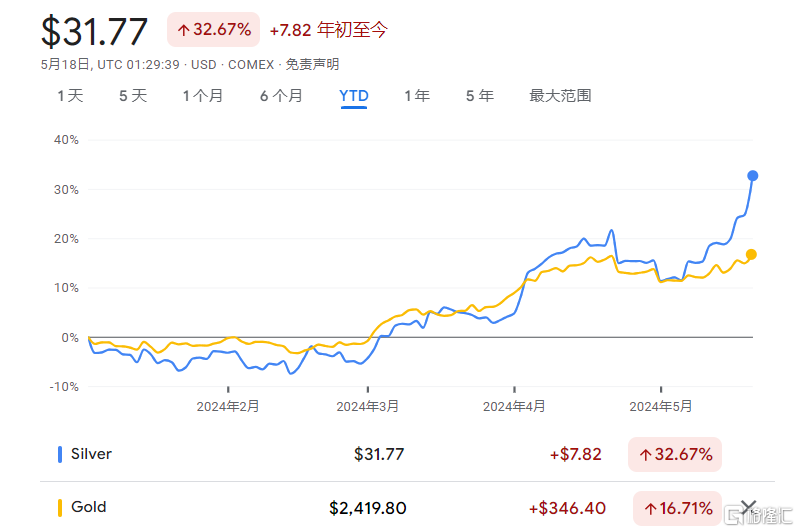The image size is (799, 532).
Task: Open the 6个月 chart range
Action: click(x=281, y=96)
